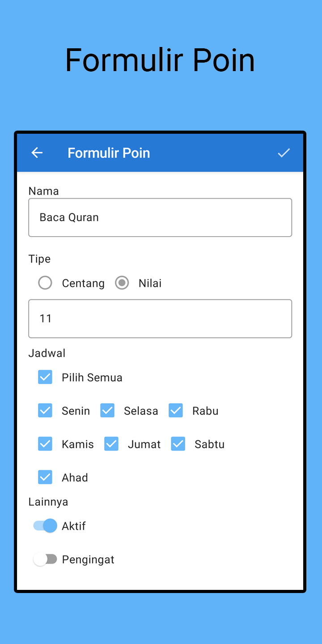This screenshot has width=322, height=644.
Task: Tap the checkmark save icon
Action: (284, 153)
